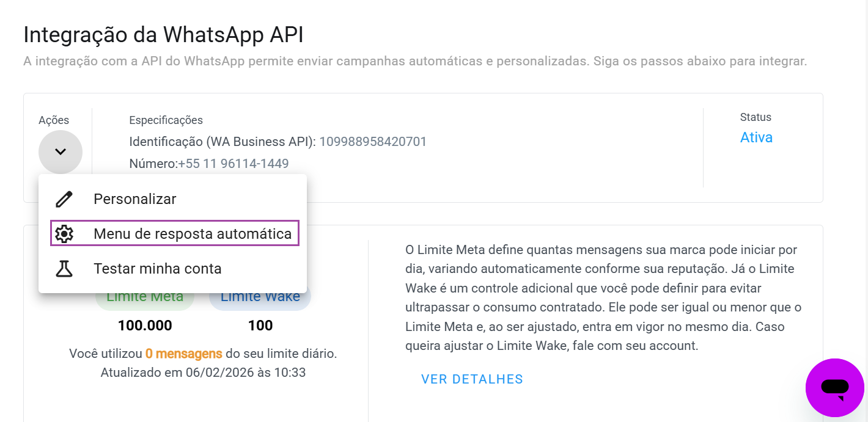Click the 100.000 Limite Meta value
The height and width of the screenshot is (422, 868).
pos(144,325)
